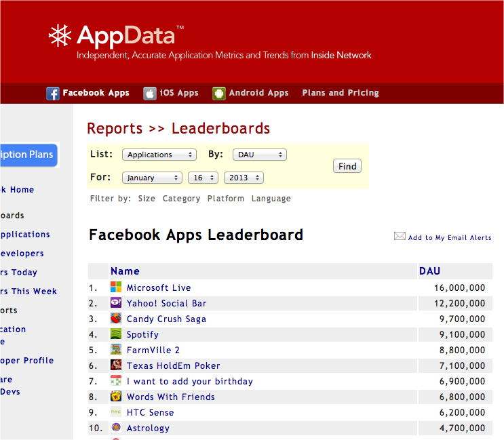Open 'I want to add your birthday' link
504x440 pixels.
[x=190, y=381]
